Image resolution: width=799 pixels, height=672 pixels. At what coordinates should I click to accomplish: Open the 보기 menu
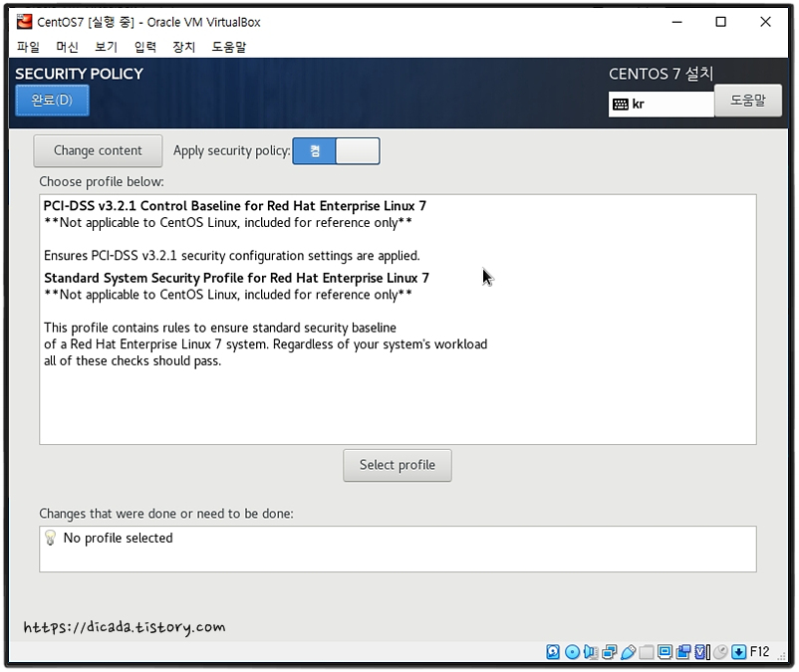point(106,47)
